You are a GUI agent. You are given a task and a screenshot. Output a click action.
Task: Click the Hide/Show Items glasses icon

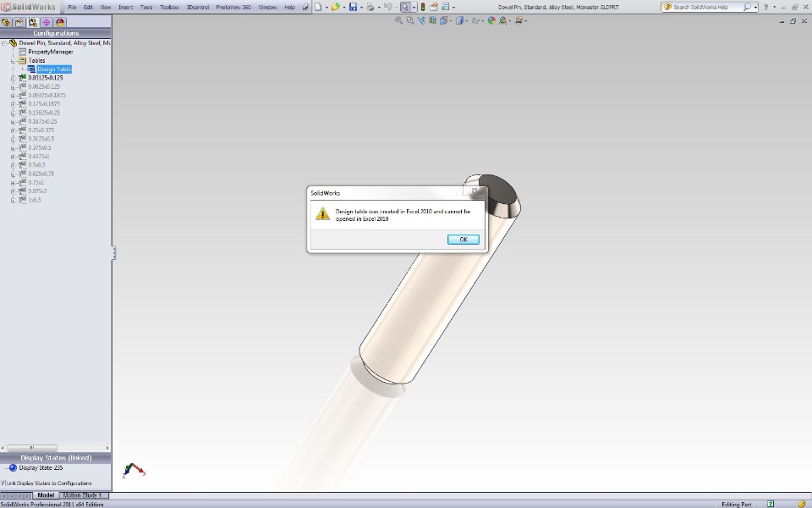click(475, 20)
